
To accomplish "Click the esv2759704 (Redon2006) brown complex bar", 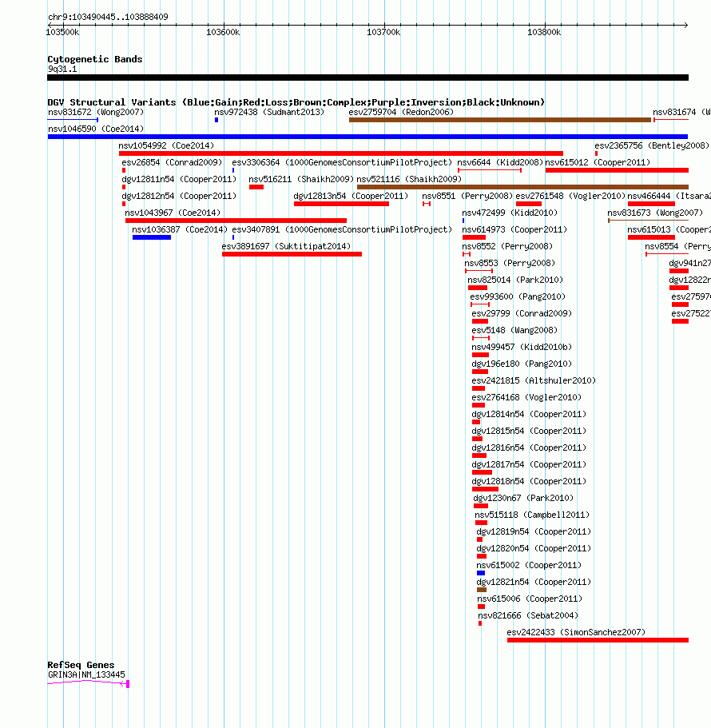I will tap(500, 120).
